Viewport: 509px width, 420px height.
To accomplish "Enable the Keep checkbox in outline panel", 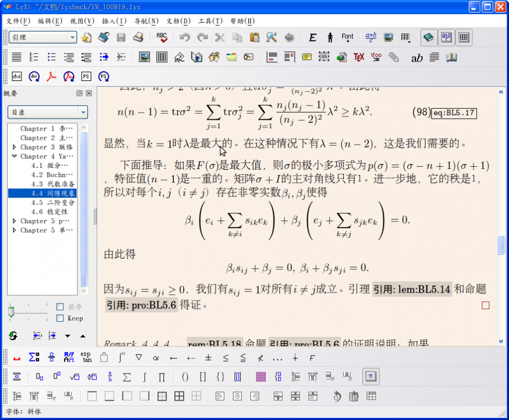I will click(60, 318).
